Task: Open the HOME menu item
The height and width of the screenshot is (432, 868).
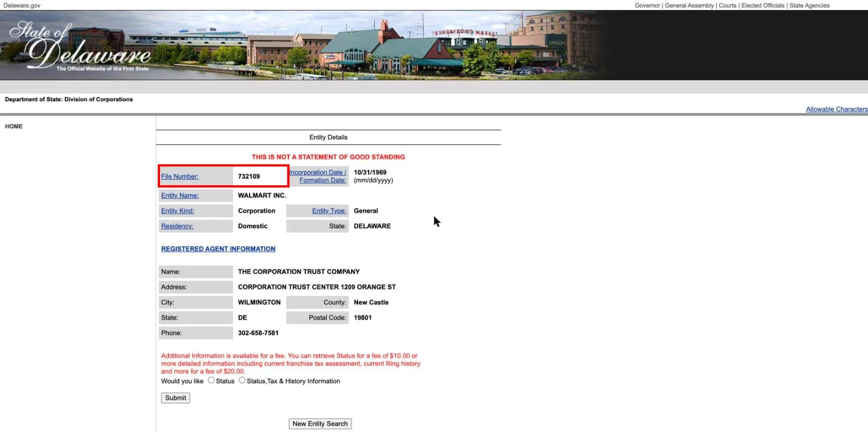Action: [x=14, y=126]
